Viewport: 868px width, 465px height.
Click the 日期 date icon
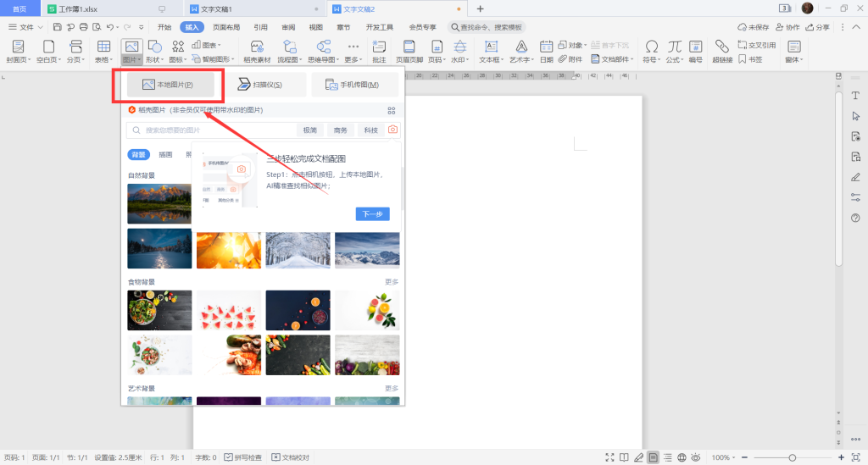pyautogui.click(x=547, y=51)
